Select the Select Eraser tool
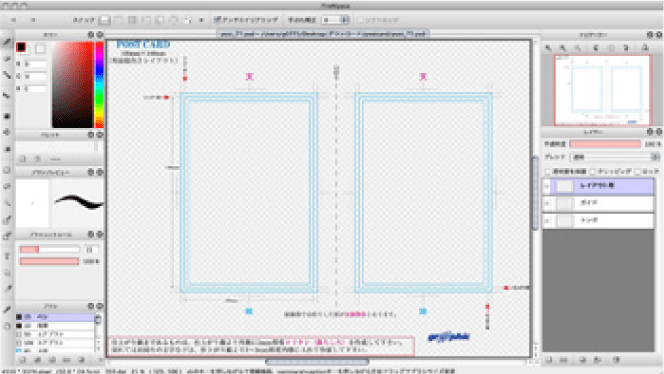 tap(7, 236)
